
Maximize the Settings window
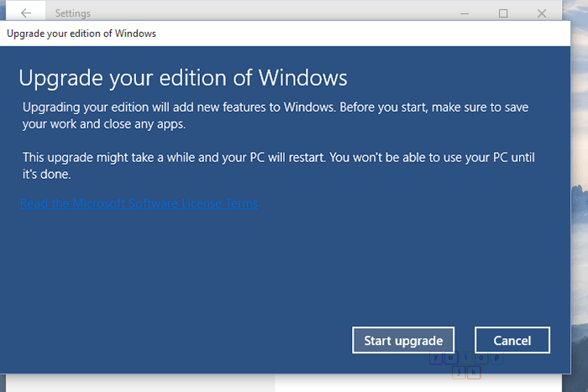[x=503, y=13]
